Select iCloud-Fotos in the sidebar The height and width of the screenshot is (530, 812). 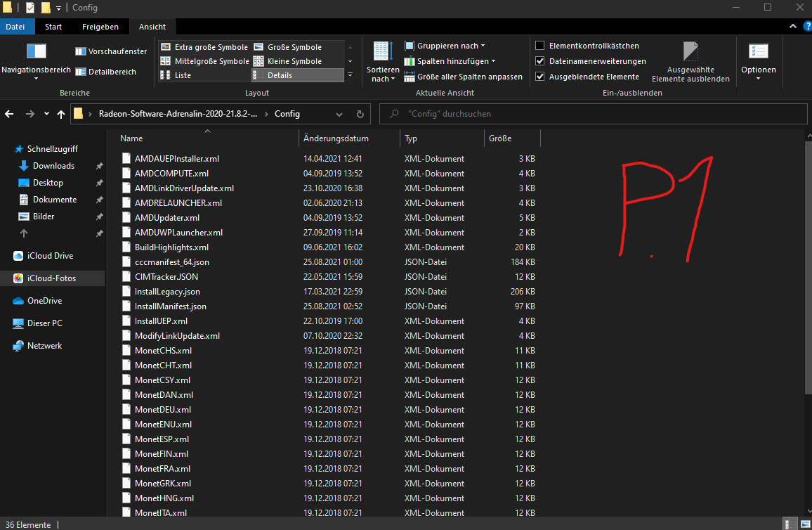pyautogui.click(x=51, y=278)
